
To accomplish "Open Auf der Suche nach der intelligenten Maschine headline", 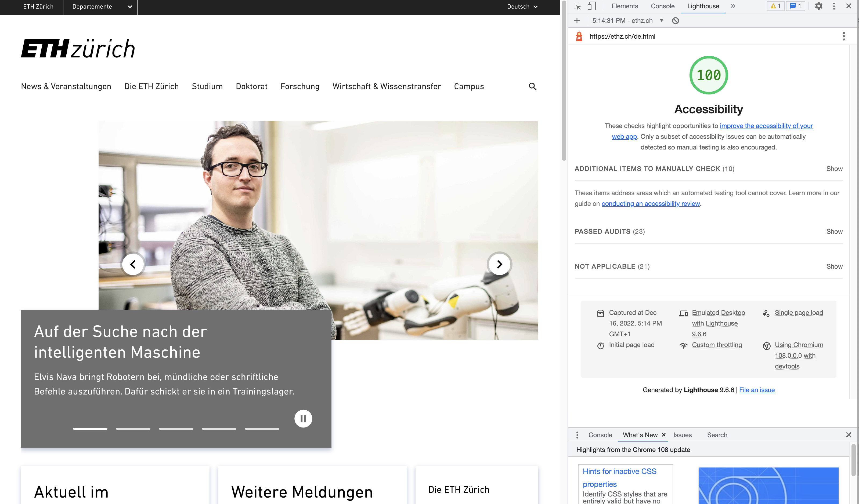I will (x=120, y=342).
